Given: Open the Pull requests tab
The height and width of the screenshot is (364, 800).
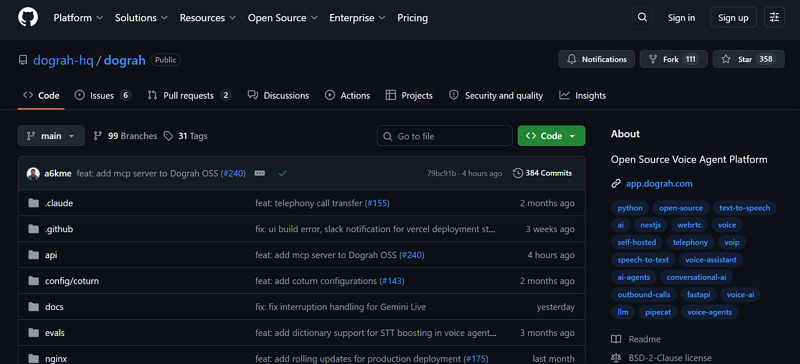Looking at the screenshot, I should [x=189, y=95].
